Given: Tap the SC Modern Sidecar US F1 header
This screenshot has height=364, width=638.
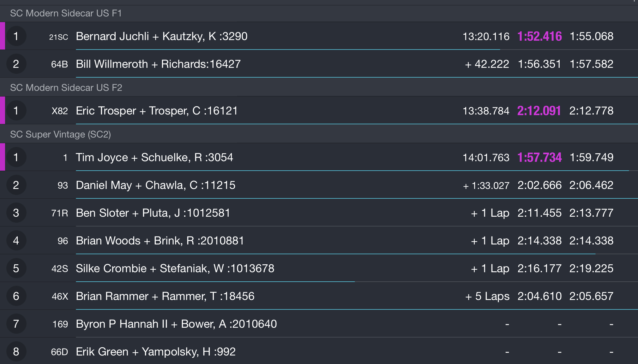Looking at the screenshot, I should pyautogui.click(x=319, y=13).
